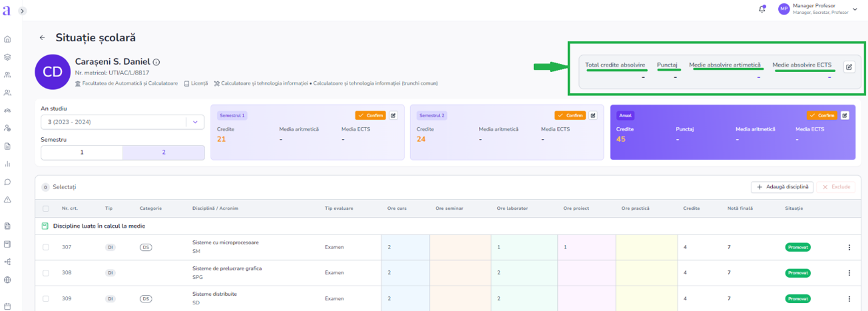The width and height of the screenshot is (868, 311).
Task: Tick the checkbox for row 307
Action: (46, 247)
